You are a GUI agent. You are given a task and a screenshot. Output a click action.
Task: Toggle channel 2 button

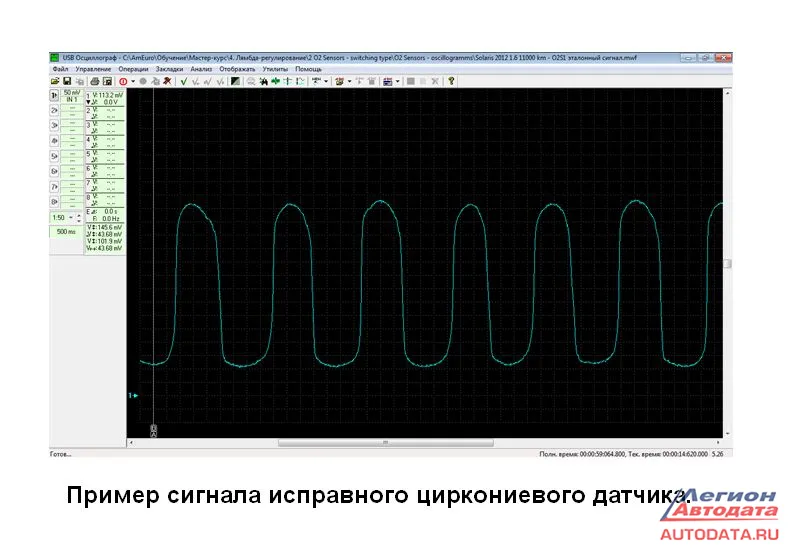tap(54, 110)
